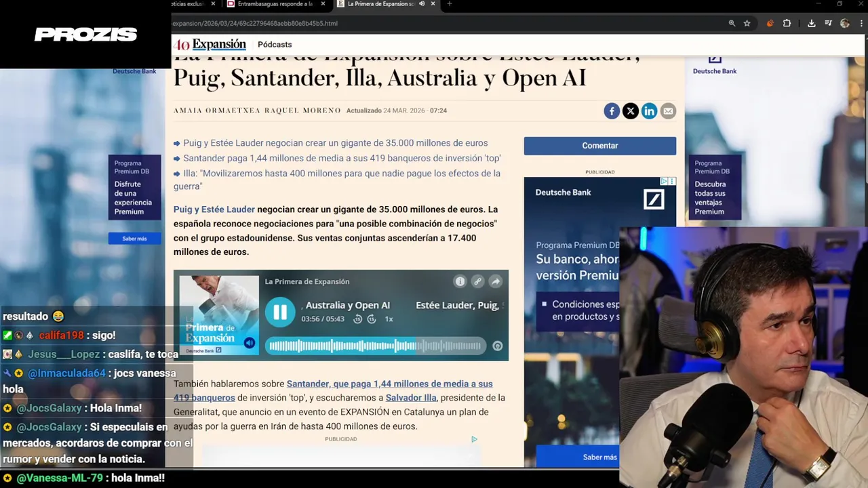Click the Comentar button
This screenshot has height=488, width=868.
599,146
